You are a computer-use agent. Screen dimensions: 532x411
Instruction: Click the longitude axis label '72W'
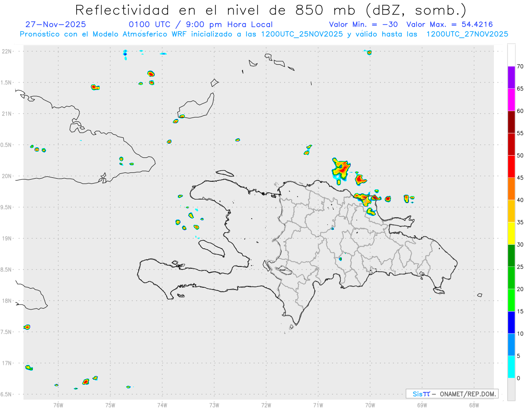pos(266,405)
